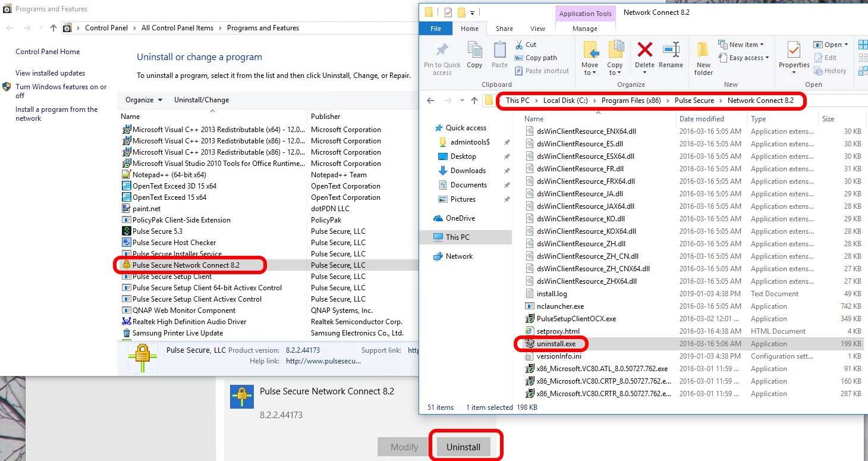868x461 pixels.
Task: Switch to the View ribbon tab
Action: pos(537,29)
